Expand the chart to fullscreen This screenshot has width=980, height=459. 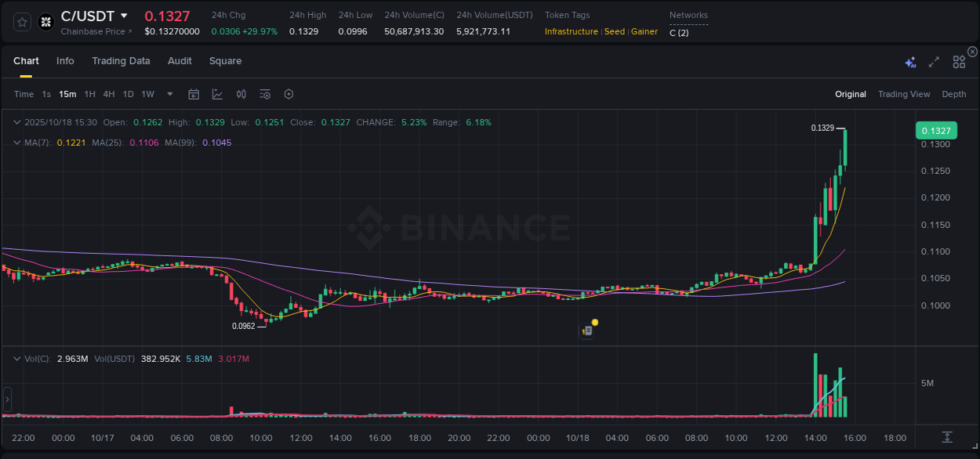tap(933, 60)
